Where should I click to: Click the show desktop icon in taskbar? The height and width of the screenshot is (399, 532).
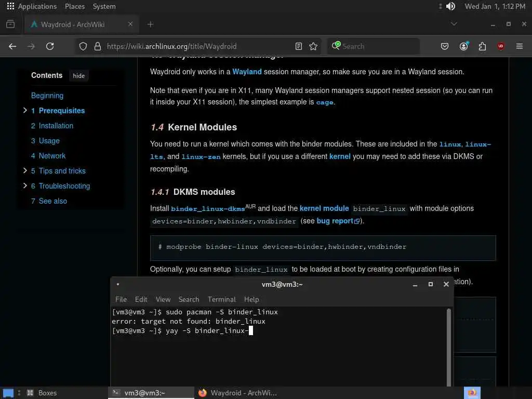pyautogui.click(x=8, y=393)
